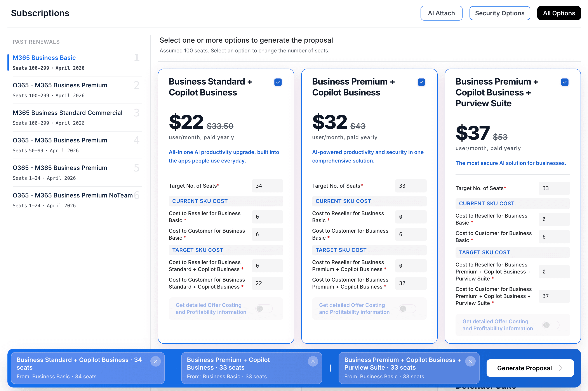Edit current reseller cost in Business Premium + Copilot card
The height and width of the screenshot is (391, 588).
411,217
